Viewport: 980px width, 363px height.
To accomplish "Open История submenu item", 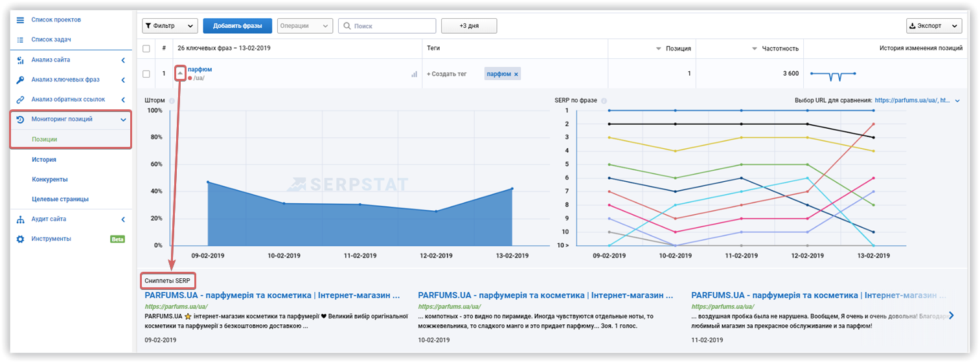I will (44, 159).
